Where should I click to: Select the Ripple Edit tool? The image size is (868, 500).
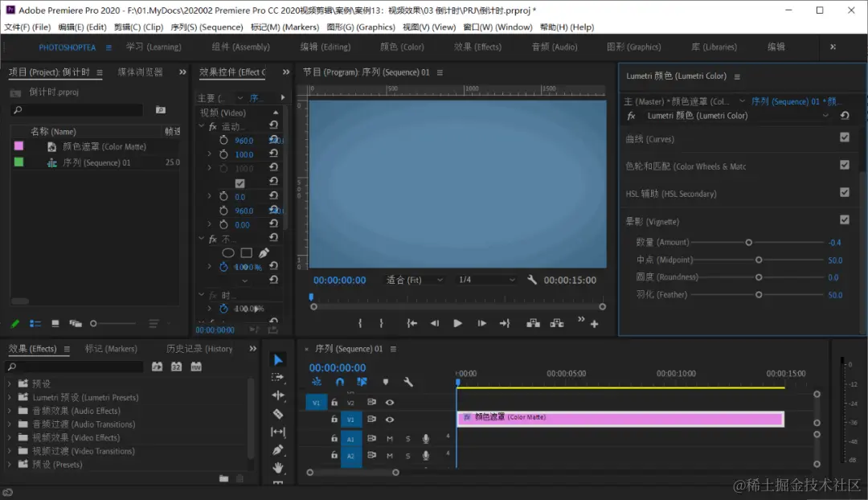[x=278, y=395]
